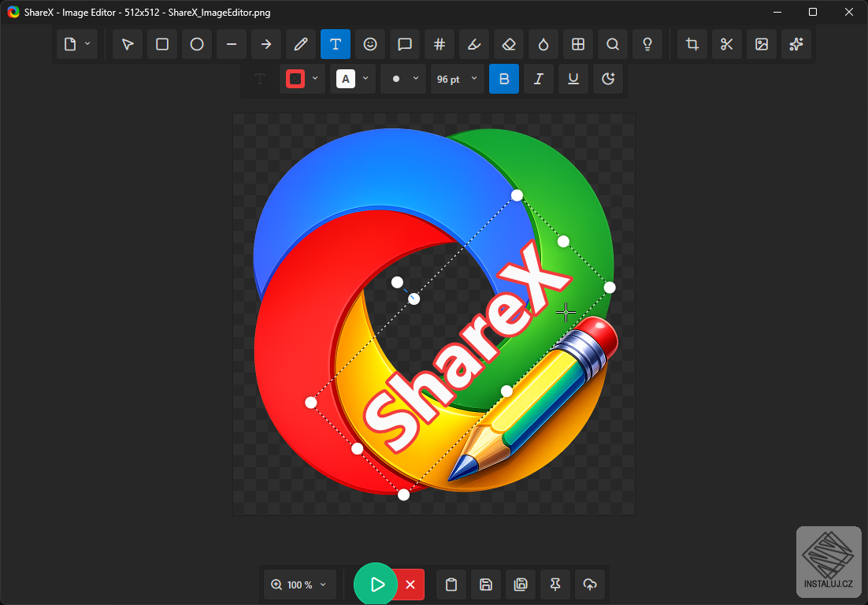This screenshot has width=868, height=605.
Task: Select the Arrow tool
Action: pos(266,44)
